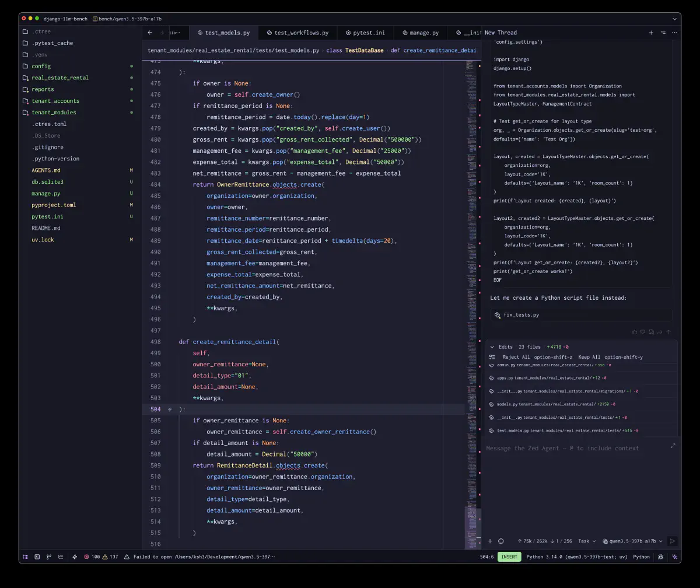Screen dimensions: 700x588
Task: Click the Python 3.14.0 environment selector
Action: 576,556
